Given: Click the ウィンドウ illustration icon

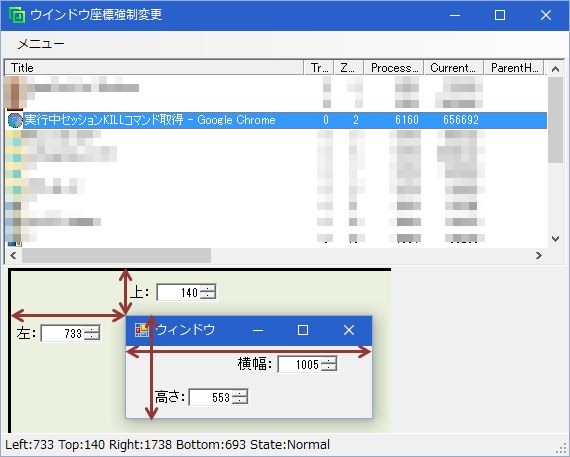Looking at the screenshot, I should point(142,330).
